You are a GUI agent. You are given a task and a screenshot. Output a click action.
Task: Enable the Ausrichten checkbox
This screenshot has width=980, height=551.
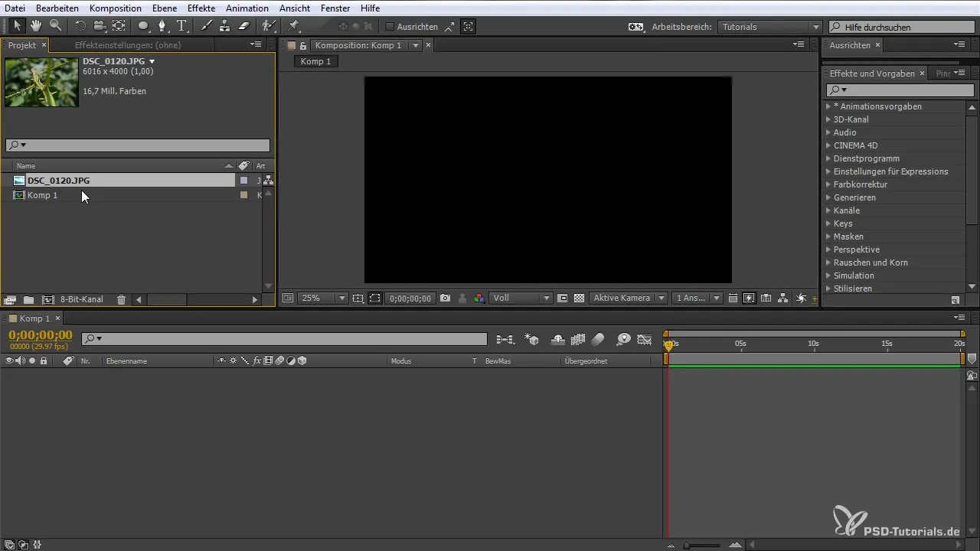[389, 27]
